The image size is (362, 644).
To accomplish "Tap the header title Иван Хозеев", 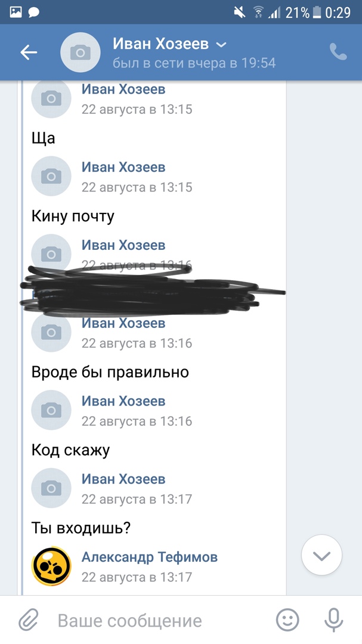I will tap(160, 44).
